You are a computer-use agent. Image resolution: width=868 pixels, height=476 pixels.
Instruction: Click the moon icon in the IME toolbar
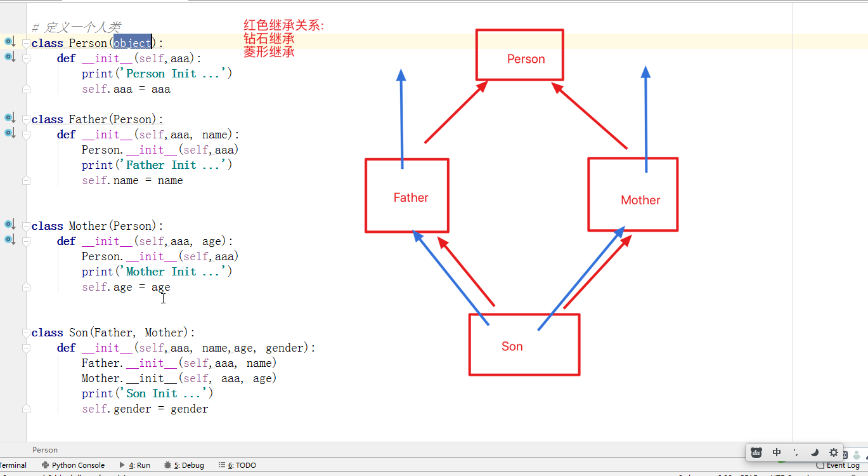(x=815, y=453)
